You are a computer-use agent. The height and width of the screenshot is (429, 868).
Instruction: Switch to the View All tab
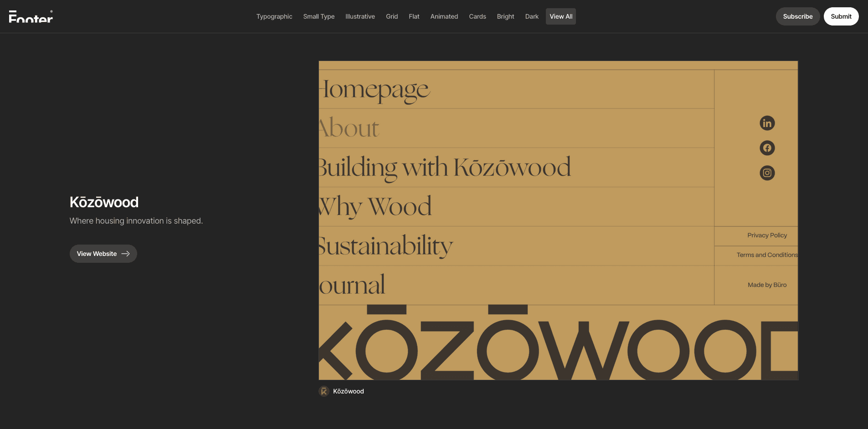tap(561, 16)
